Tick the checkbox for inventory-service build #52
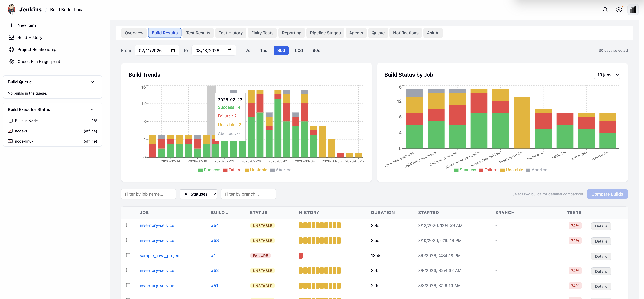Viewport: 644px width, 299px height. tap(128, 270)
